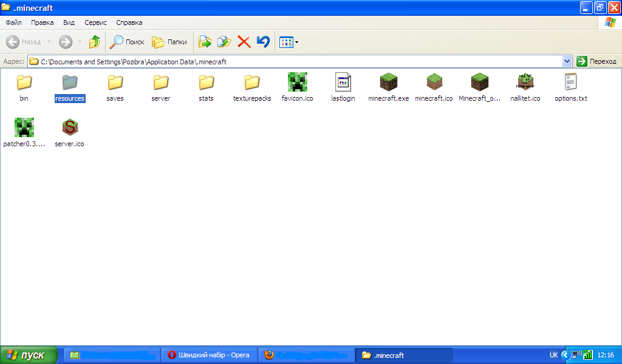Select the resources folder icon
The height and width of the screenshot is (364, 622).
[x=70, y=83]
